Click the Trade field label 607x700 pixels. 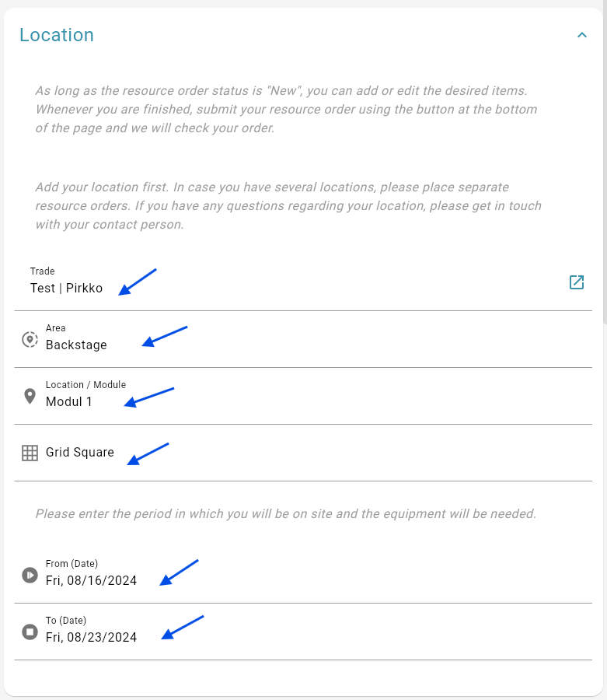point(43,271)
